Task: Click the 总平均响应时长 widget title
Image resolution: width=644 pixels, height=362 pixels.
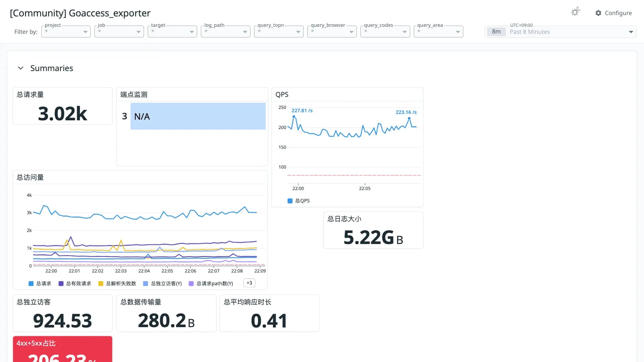Action: tap(248, 302)
